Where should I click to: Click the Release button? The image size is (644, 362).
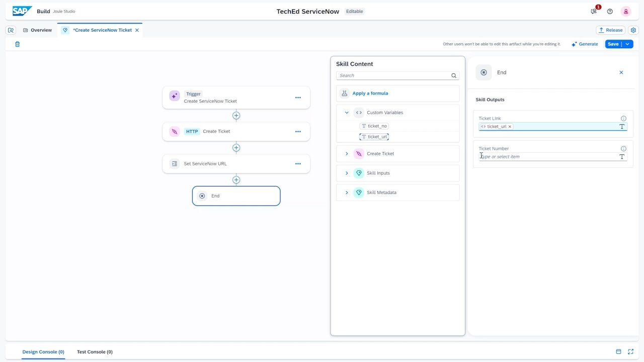[x=610, y=30]
